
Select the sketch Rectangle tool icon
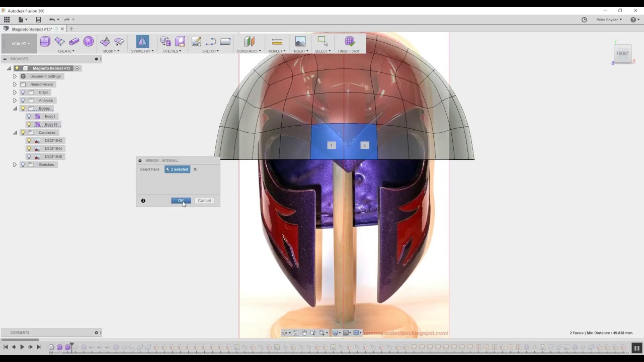click(x=225, y=42)
